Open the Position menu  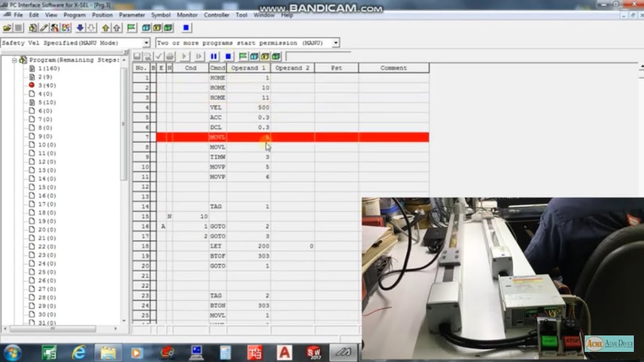(102, 15)
